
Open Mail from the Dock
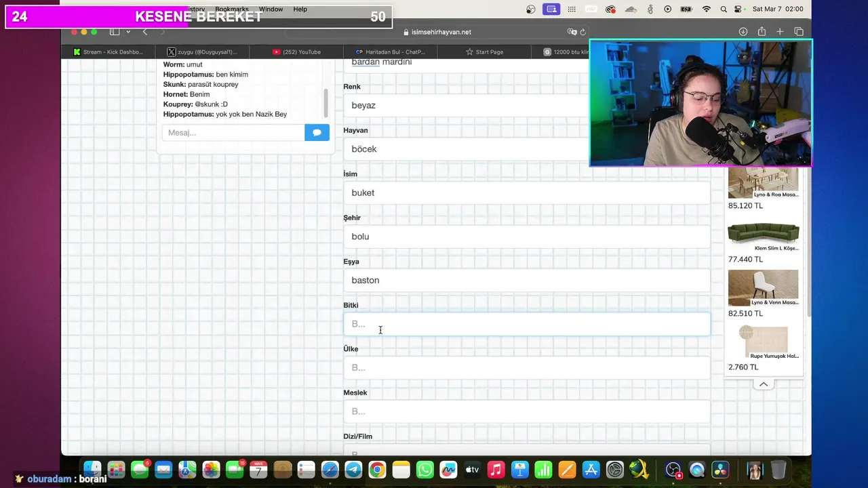click(163, 469)
